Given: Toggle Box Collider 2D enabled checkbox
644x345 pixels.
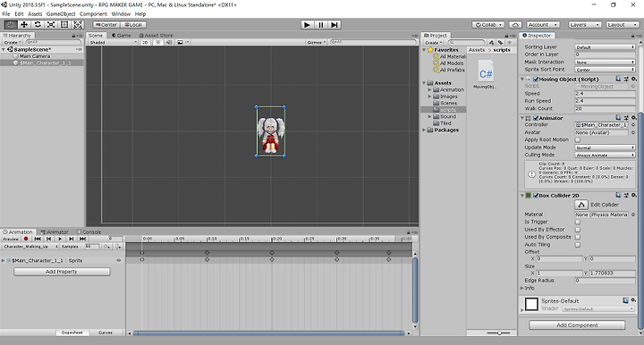Looking at the screenshot, I should tap(536, 195).
